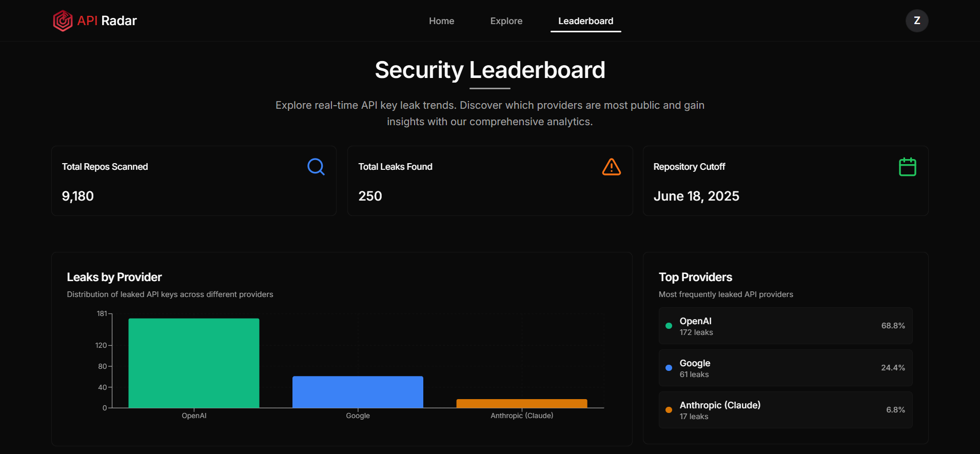
Task: Open the Explore tab
Action: (506, 21)
